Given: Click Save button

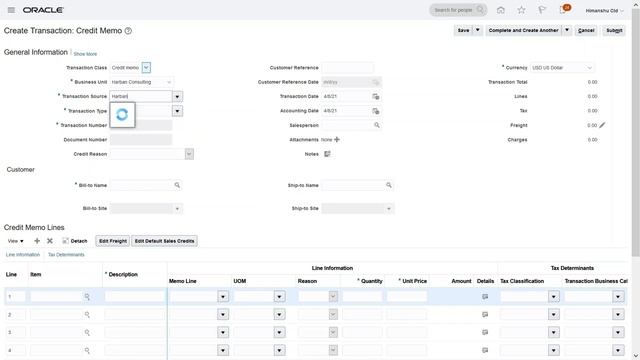Looking at the screenshot, I should click(463, 30).
